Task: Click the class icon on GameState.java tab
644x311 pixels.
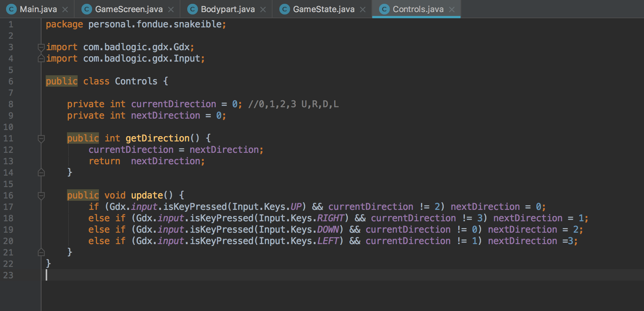Action: tap(285, 9)
